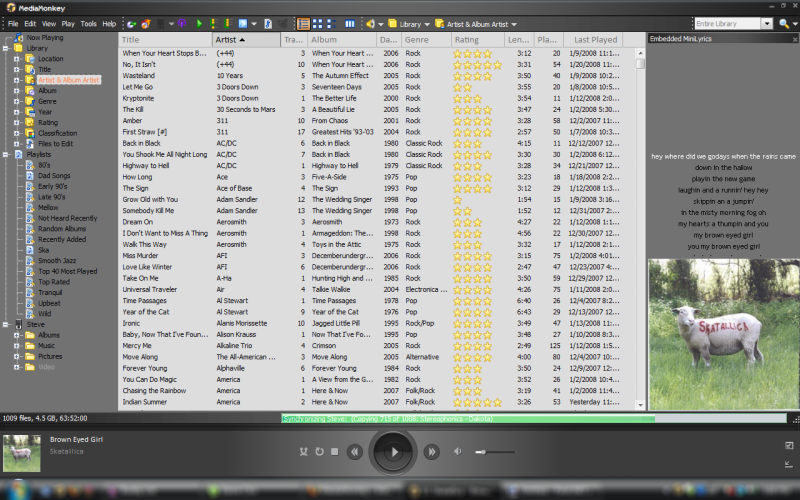Go back to previous track
The image size is (800, 500).
point(355,452)
